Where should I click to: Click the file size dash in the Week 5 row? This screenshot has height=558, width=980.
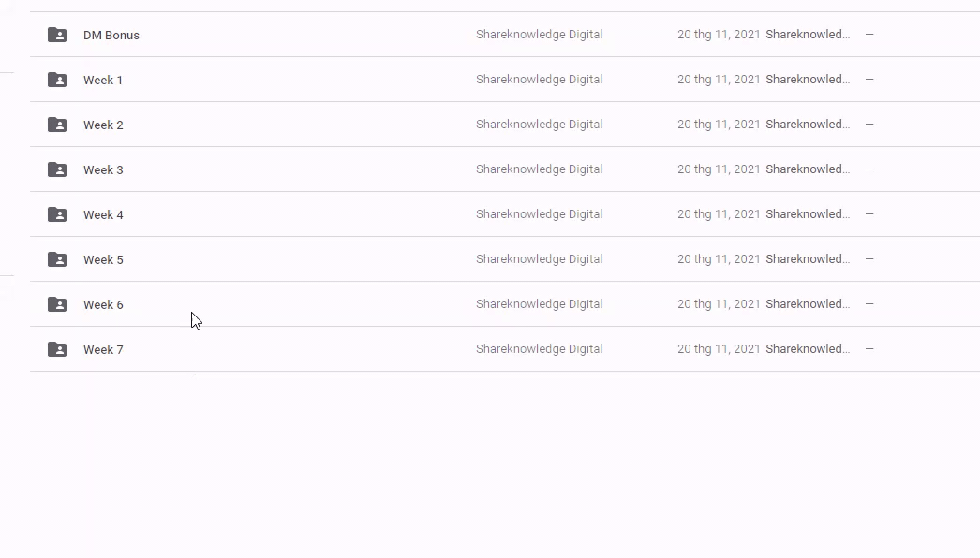point(869,259)
